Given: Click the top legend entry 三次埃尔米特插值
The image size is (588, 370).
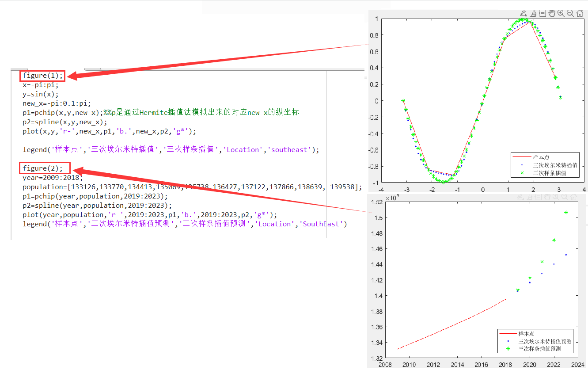Looking at the screenshot, I should coord(554,165).
